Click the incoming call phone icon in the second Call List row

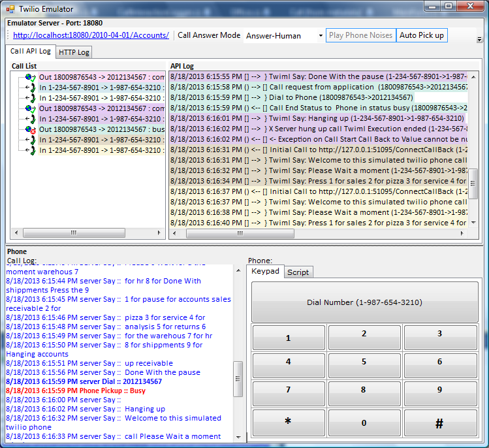(31, 88)
